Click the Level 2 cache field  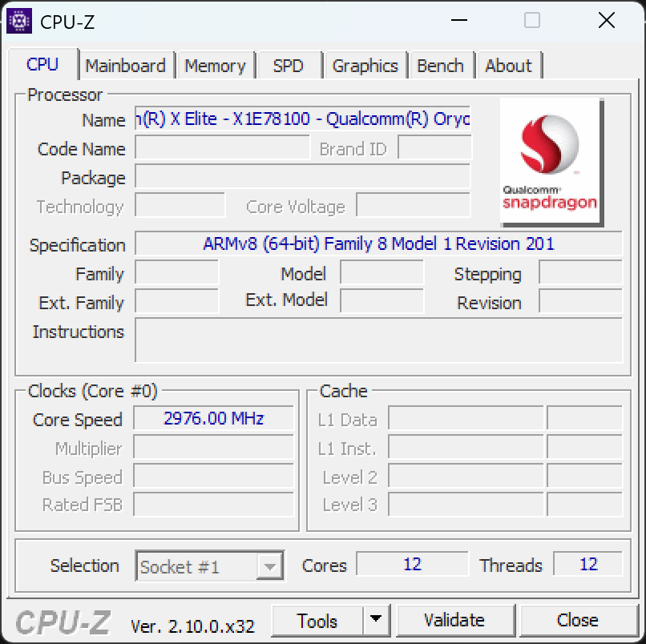pos(466,476)
